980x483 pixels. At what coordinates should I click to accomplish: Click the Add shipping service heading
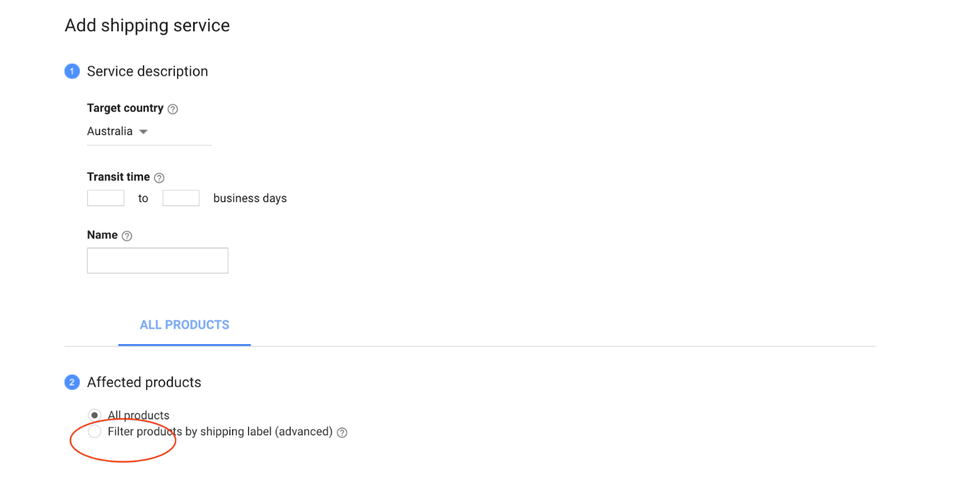[147, 26]
